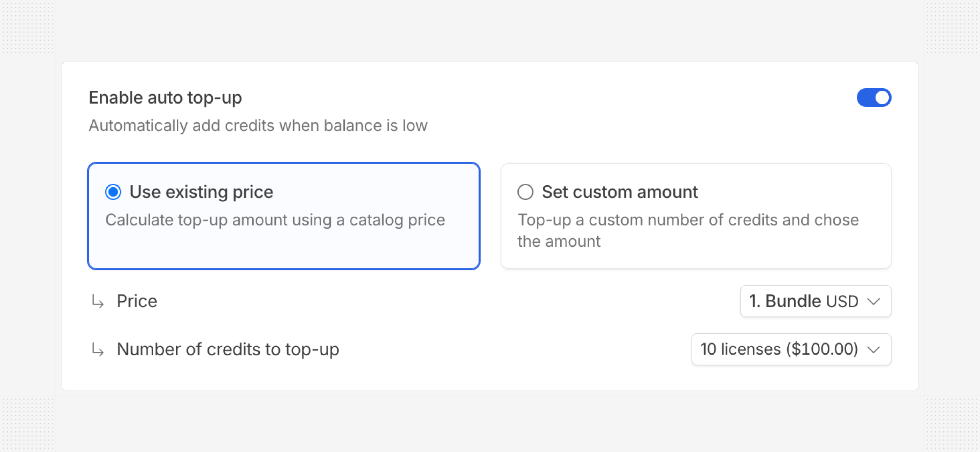
Task: Choose the Set custom amount radio button
Action: pyautogui.click(x=525, y=192)
